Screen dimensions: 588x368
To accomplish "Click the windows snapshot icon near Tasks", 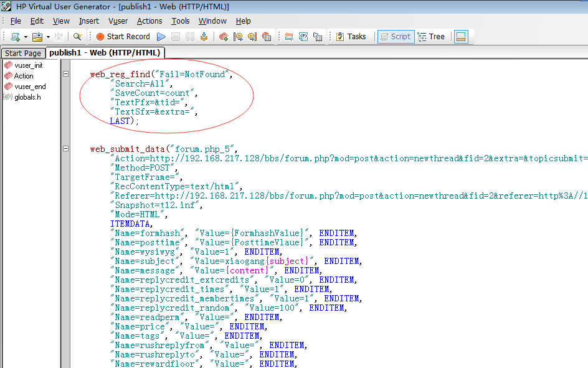I will click(x=318, y=37).
